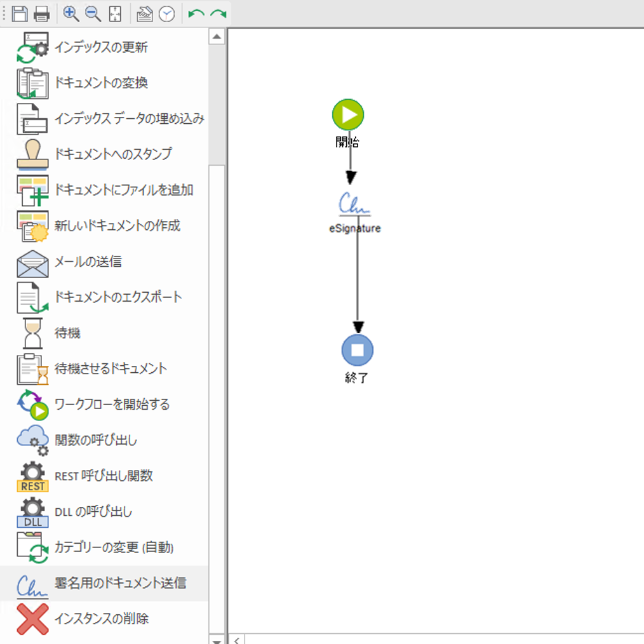The width and height of the screenshot is (644, 644).
Task: Click the 待機 label text
Action: (67, 333)
